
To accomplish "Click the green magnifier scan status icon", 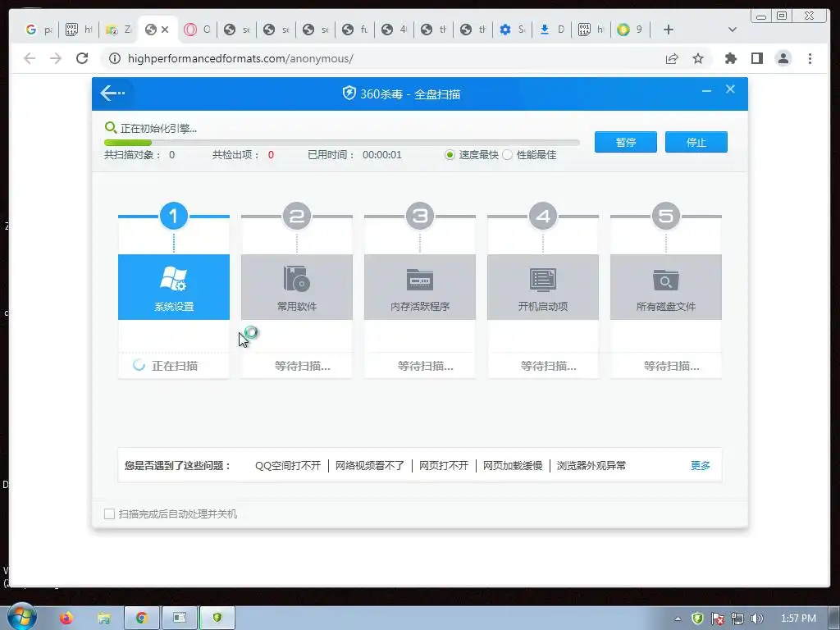I will [x=111, y=127].
